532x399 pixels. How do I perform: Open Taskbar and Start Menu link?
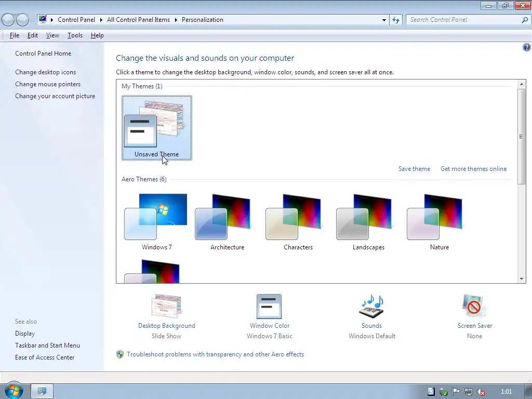[47, 345]
